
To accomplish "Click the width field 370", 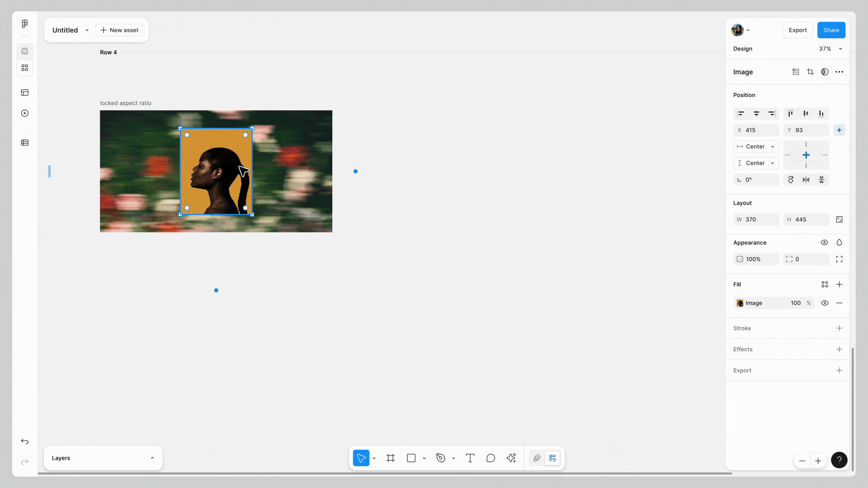I will (x=756, y=220).
